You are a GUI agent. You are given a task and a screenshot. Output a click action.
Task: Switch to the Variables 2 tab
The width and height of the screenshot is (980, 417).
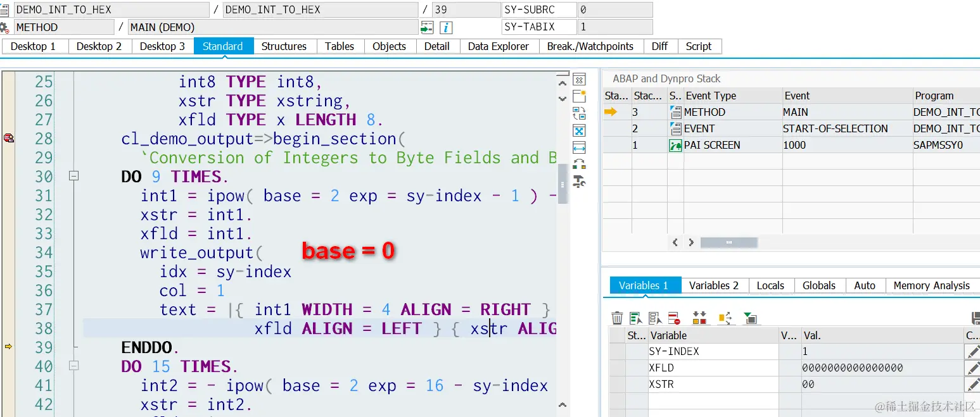click(x=715, y=285)
